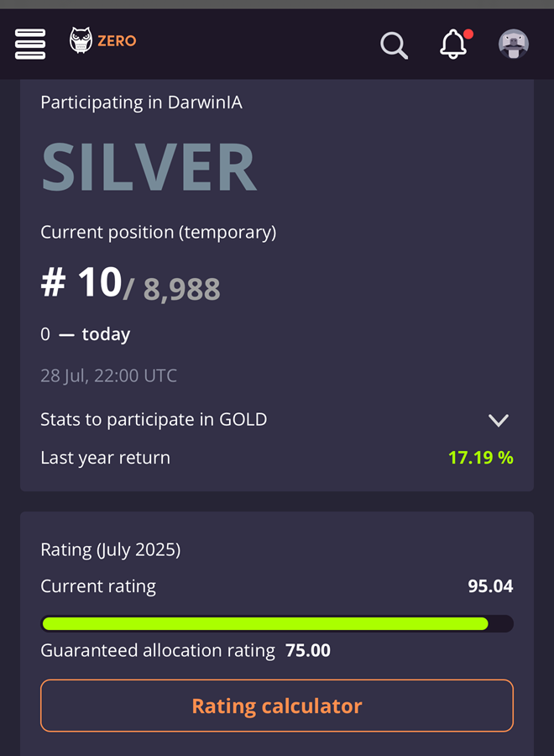
Task: Expand 'Stats to participate in GOLD' label
Action: pos(154,419)
